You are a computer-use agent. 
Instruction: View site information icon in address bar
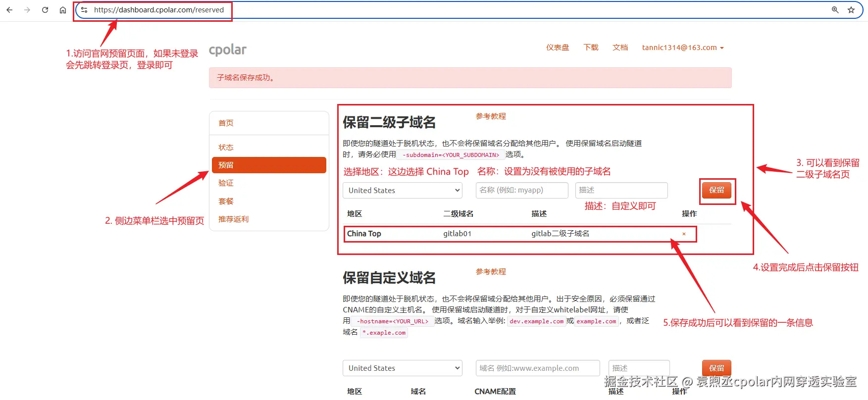click(84, 10)
